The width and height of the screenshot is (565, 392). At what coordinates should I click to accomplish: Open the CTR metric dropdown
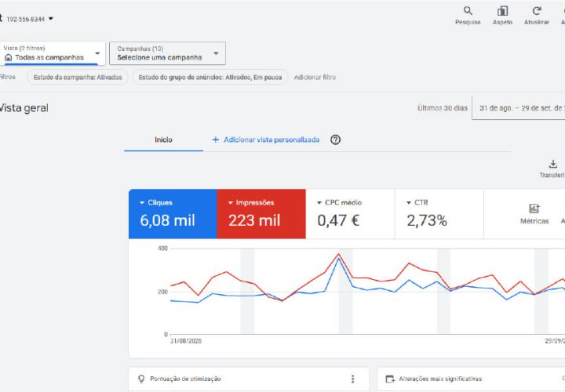[409, 203]
